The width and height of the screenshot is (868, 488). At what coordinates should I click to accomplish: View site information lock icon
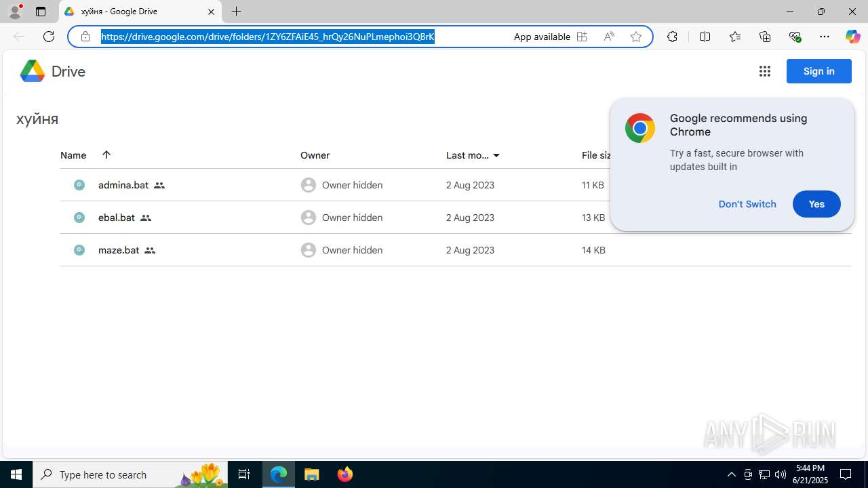[x=85, y=37]
